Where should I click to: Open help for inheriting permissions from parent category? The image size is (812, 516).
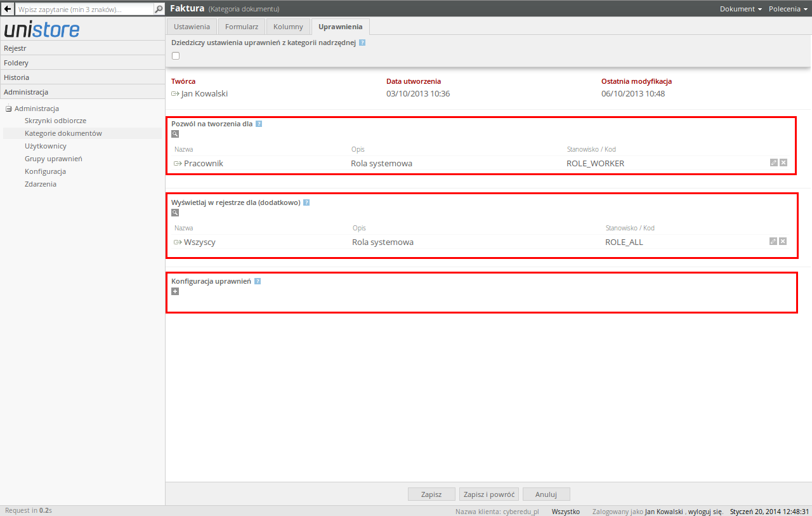362,43
